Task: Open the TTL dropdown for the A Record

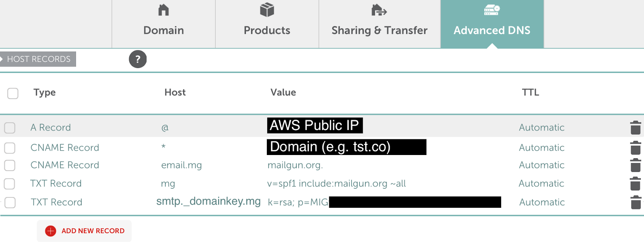Action: [541, 127]
